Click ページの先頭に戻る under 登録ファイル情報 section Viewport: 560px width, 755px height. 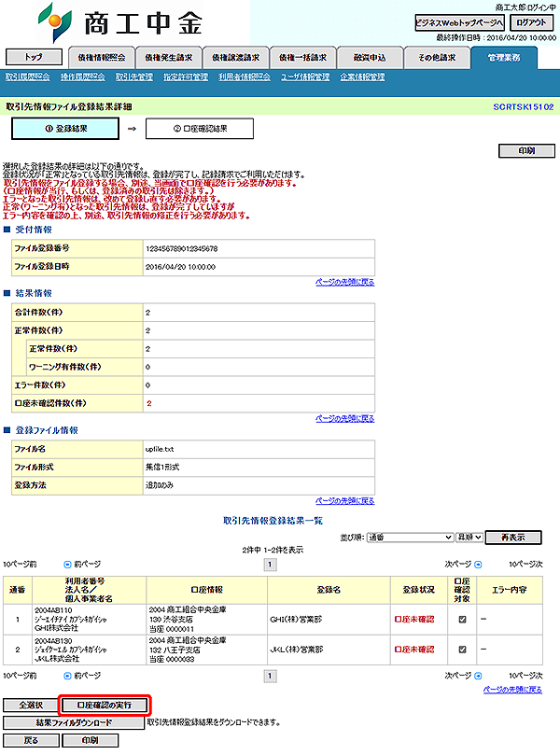click(x=345, y=501)
